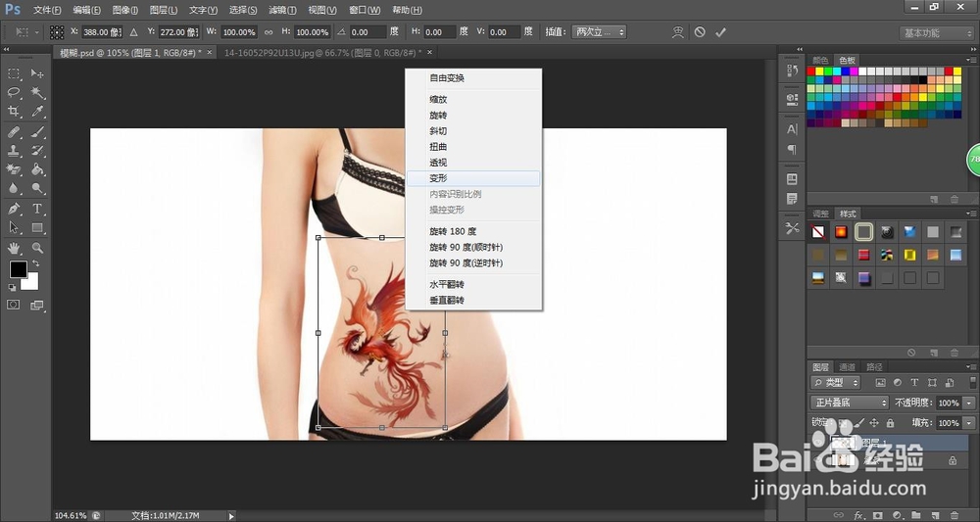Screen dimensions: 980x522
Task: Open the workspace dropdown 基本功能
Action: click(x=936, y=33)
